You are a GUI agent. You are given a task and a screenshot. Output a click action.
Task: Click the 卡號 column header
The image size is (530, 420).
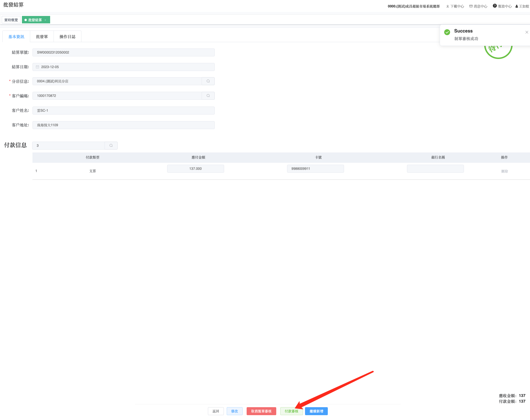pos(318,157)
